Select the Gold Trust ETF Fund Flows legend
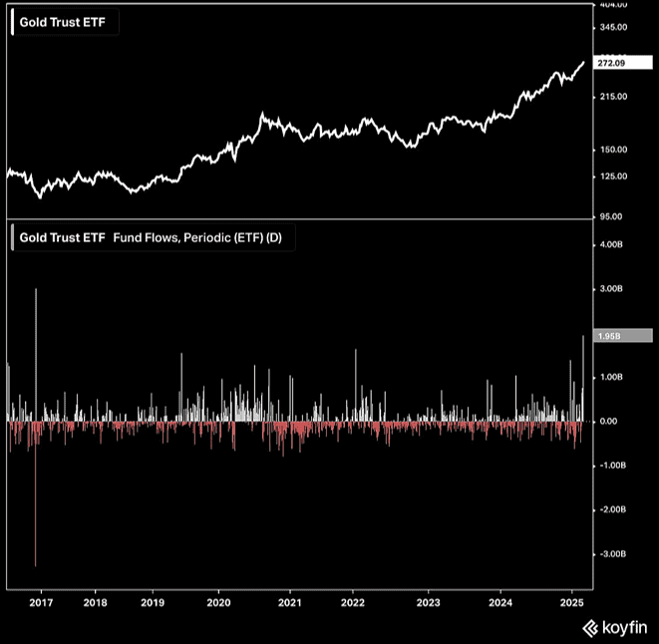Image resolution: width=659 pixels, height=644 pixels. coord(151,238)
